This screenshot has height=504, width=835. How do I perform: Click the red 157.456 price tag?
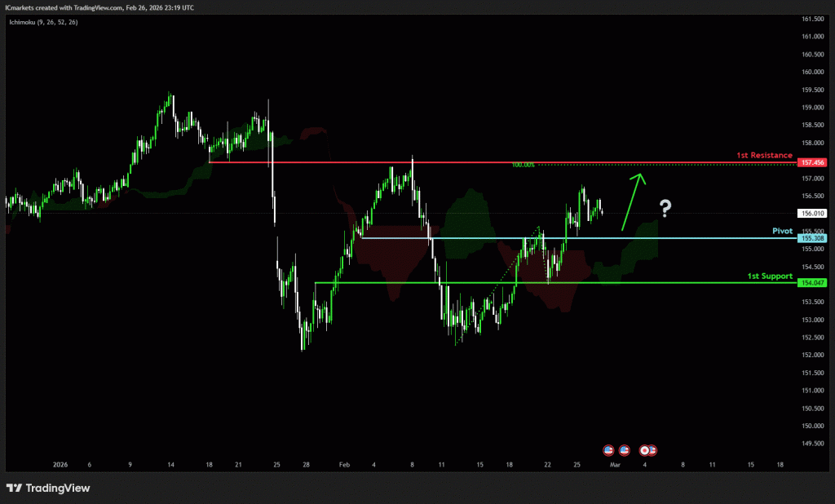pyautogui.click(x=813, y=163)
